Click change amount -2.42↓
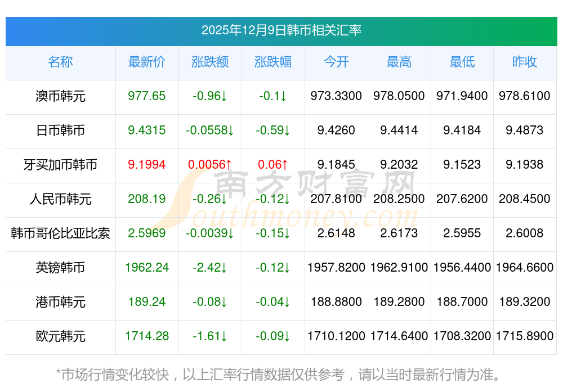 (x=210, y=268)
